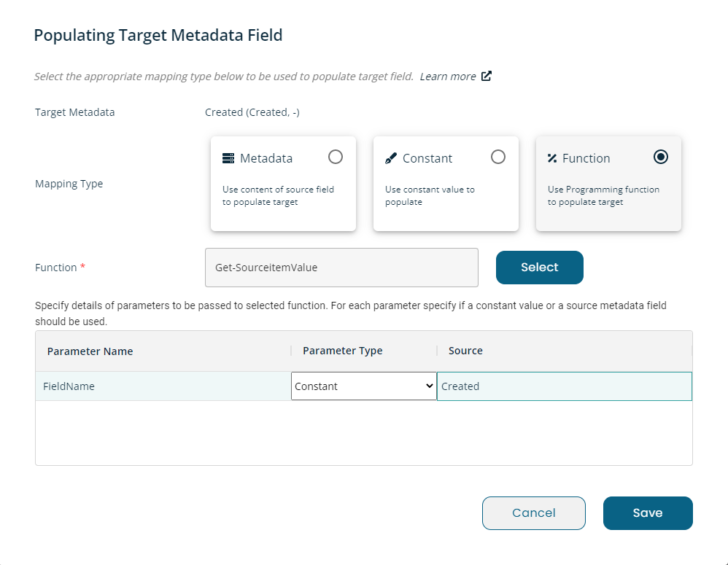Image resolution: width=728 pixels, height=565 pixels.
Task: Click the Function percent icon
Action: coord(552,158)
